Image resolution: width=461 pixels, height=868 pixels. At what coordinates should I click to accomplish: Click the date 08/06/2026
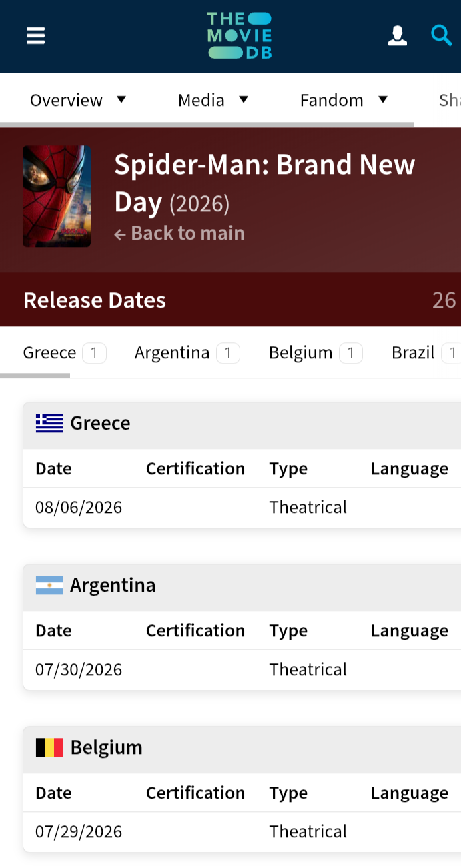tap(79, 507)
